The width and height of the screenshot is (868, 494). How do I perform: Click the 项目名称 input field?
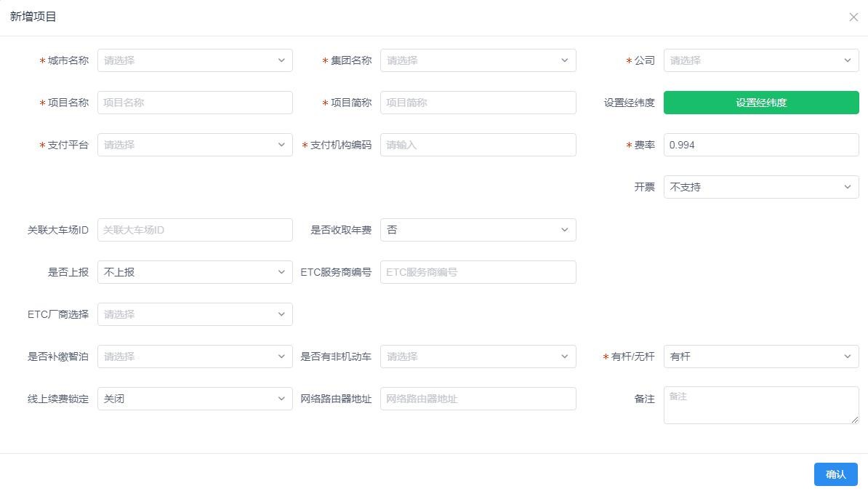195,103
